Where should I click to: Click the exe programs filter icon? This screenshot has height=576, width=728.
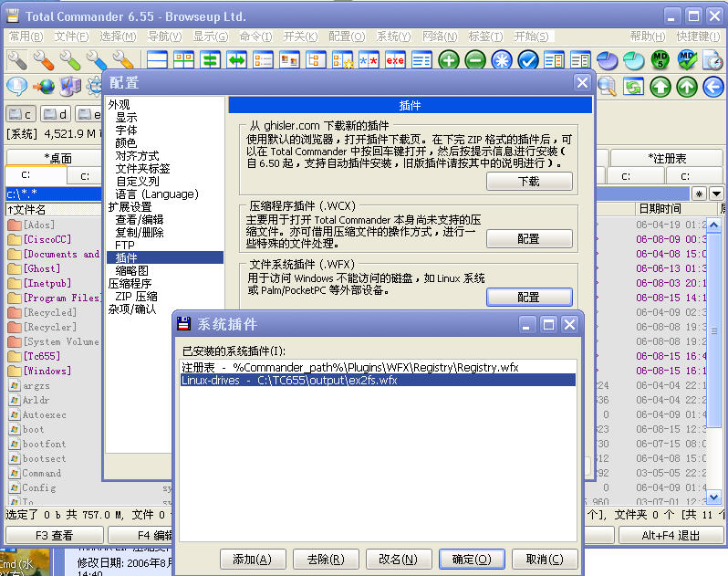395,60
